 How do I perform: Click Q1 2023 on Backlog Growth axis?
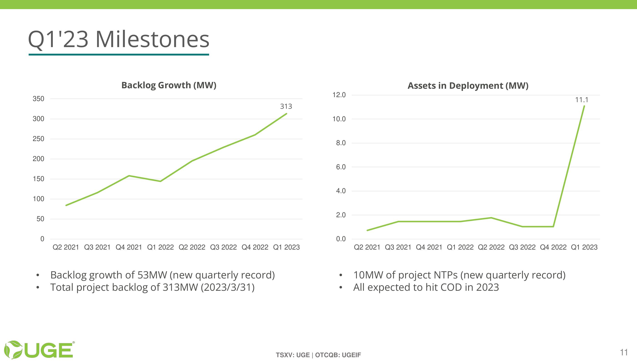[286, 247]
